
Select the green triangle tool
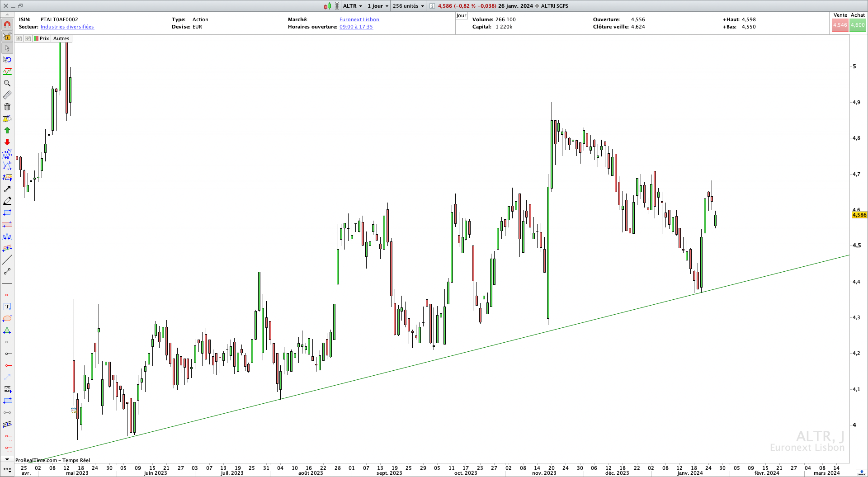point(7,330)
